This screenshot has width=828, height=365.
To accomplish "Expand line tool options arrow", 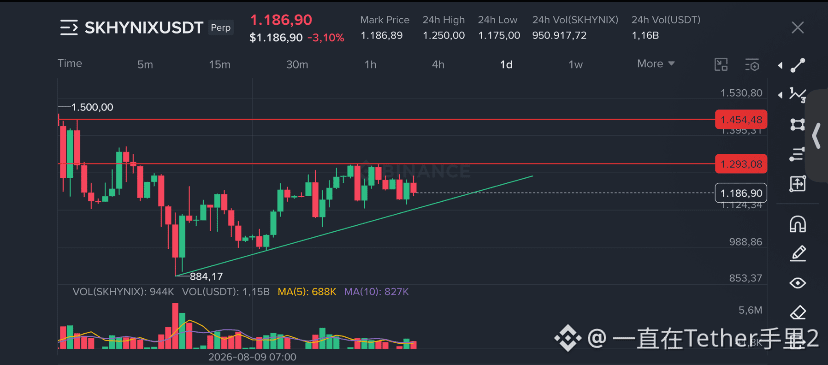I will [780, 65].
